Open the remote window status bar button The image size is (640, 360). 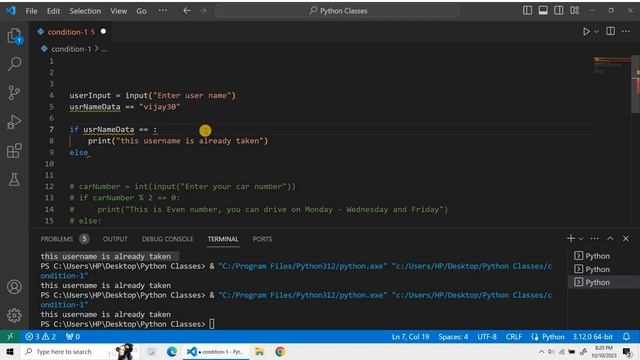click(x=10, y=336)
